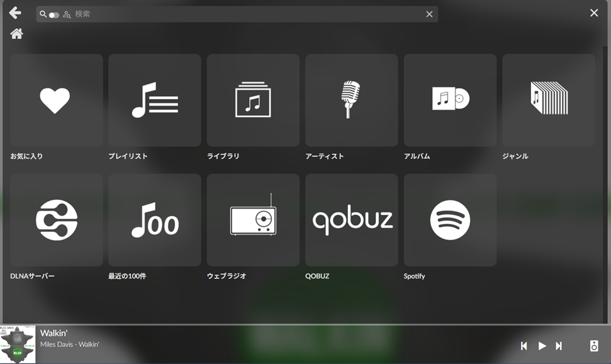Open the ライブラリ music library tile
Viewport: 611px width, 364px height.
pos(254,100)
